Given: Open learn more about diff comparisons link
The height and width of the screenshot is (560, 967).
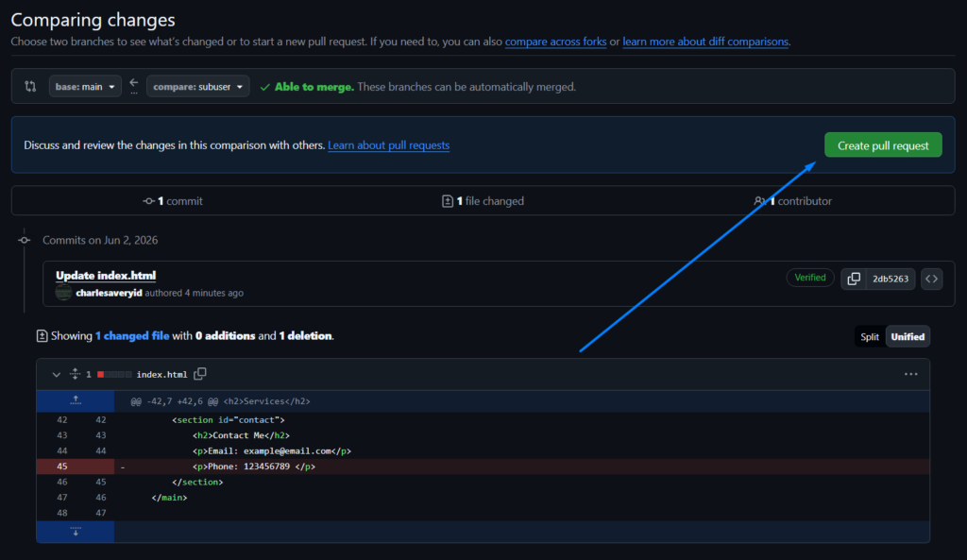Looking at the screenshot, I should coord(705,42).
